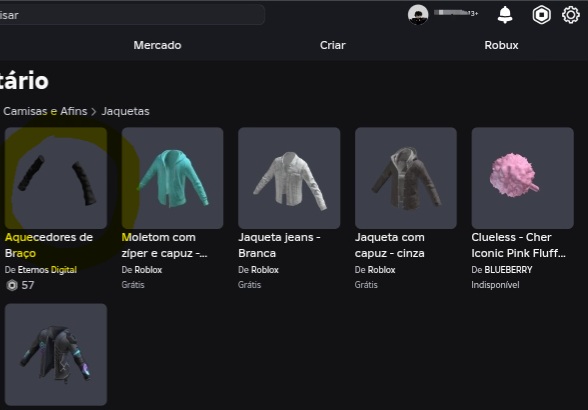Screen dimensions: 588x410
Task: Click the Robux hexagon icon in header
Action: tap(542, 15)
